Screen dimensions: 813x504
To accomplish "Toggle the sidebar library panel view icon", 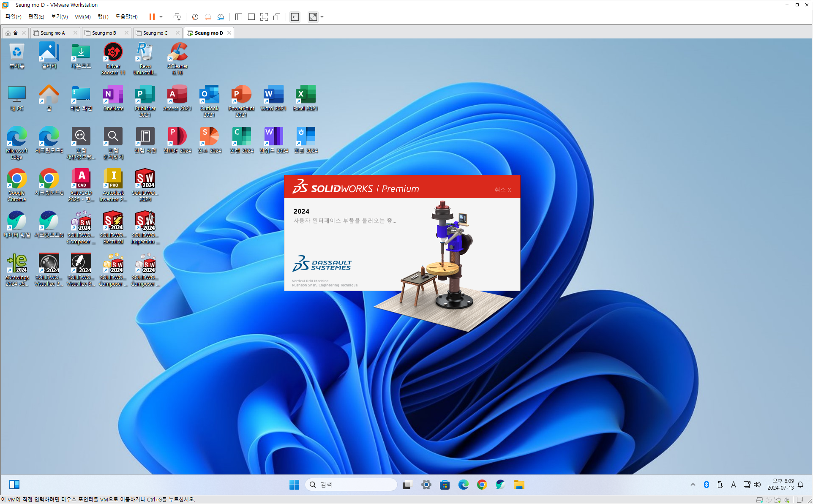I will pyautogui.click(x=238, y=17).
